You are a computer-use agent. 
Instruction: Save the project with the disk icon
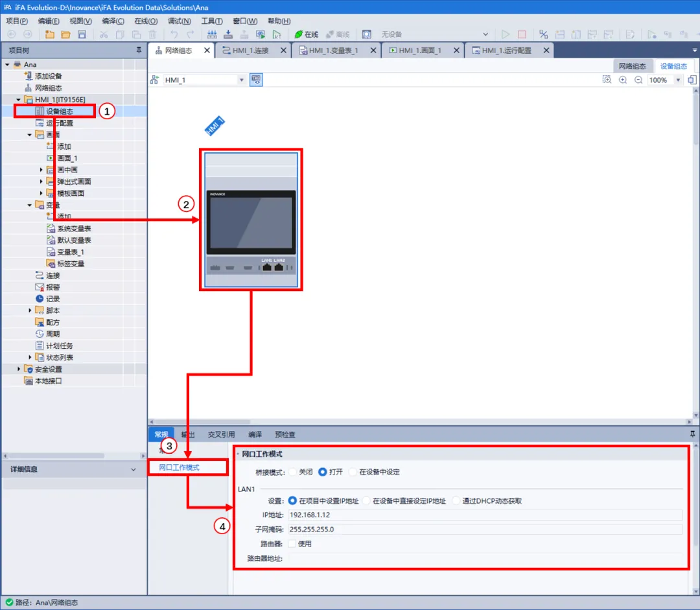(82, 34)
